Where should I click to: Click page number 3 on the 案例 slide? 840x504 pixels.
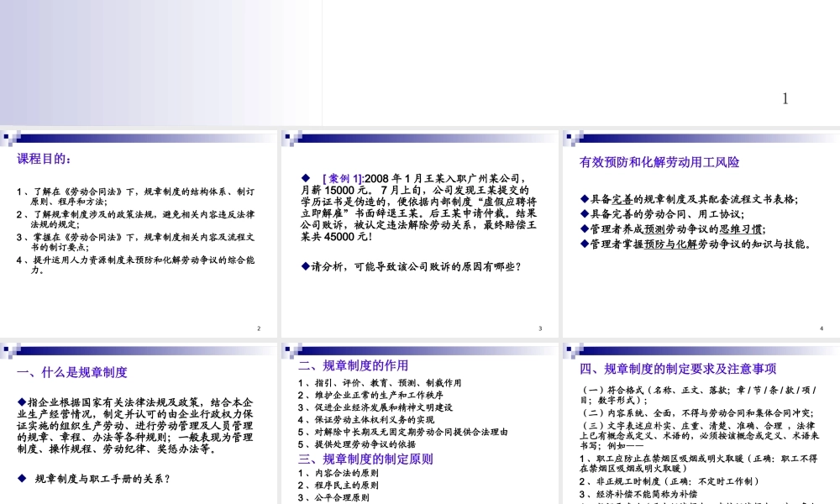[540, 328]
